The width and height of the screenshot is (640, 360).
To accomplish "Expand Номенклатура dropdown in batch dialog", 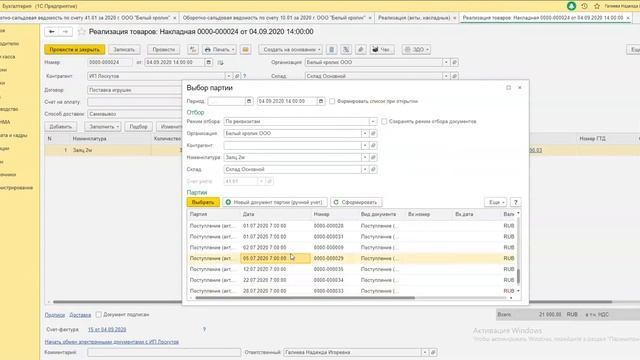I will point(365,157).
